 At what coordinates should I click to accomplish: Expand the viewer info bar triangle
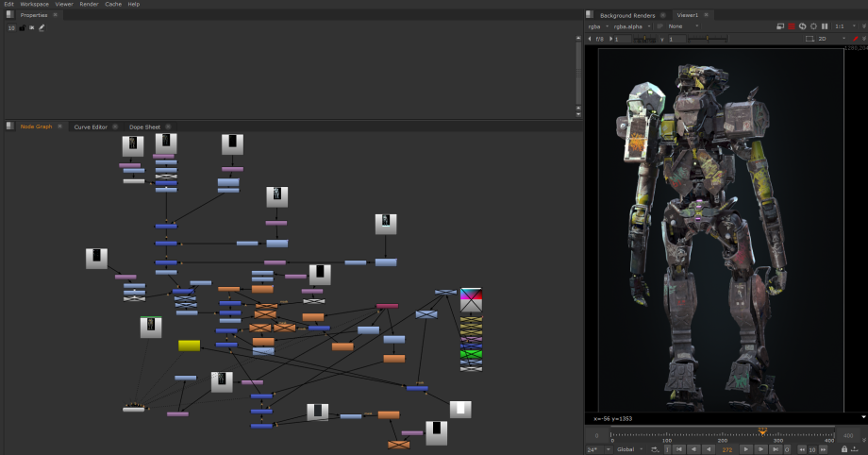pos(863,417)
